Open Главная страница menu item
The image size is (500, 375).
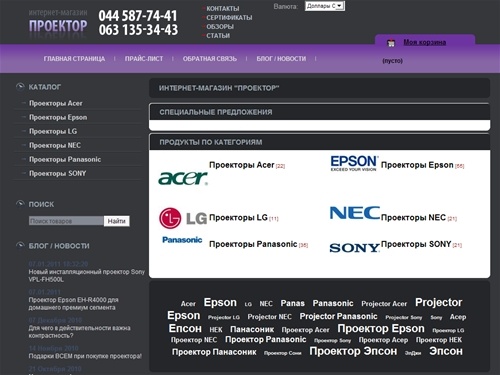[x=74, y=59]
